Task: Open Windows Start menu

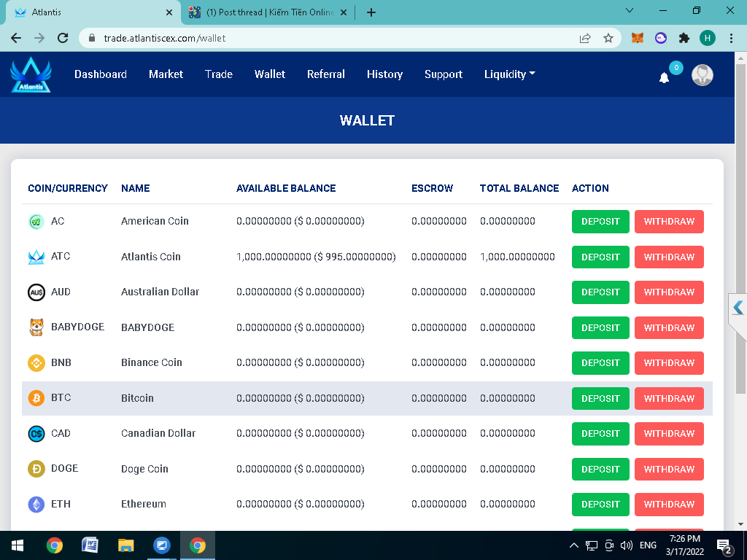Action: point(18,545)
